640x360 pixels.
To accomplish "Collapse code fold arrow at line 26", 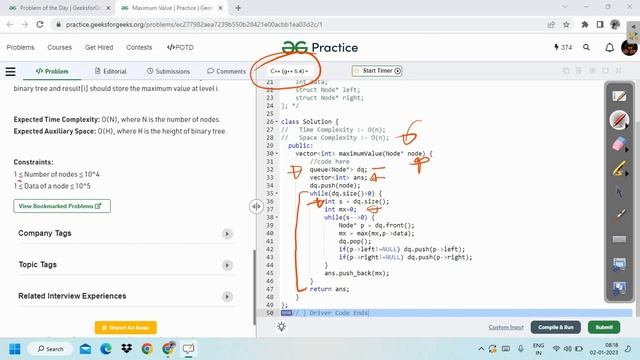I will click(x=277, y=122).
